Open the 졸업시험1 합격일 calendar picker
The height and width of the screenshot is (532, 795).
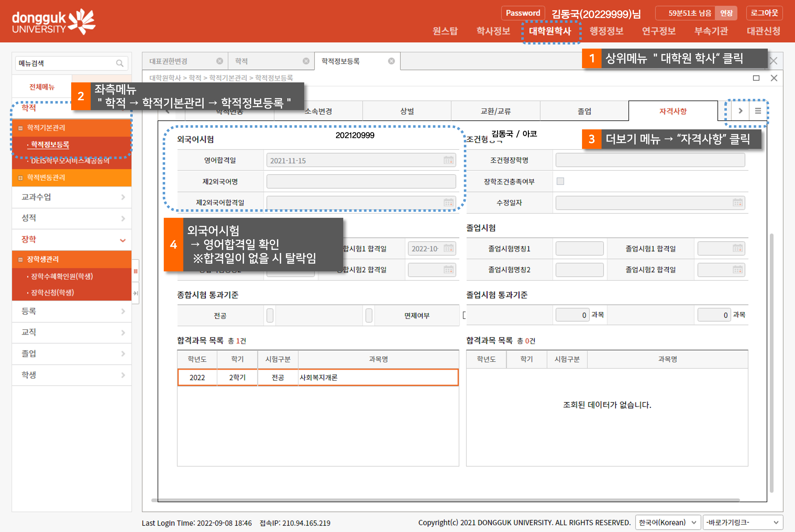(x=737, y=248)
